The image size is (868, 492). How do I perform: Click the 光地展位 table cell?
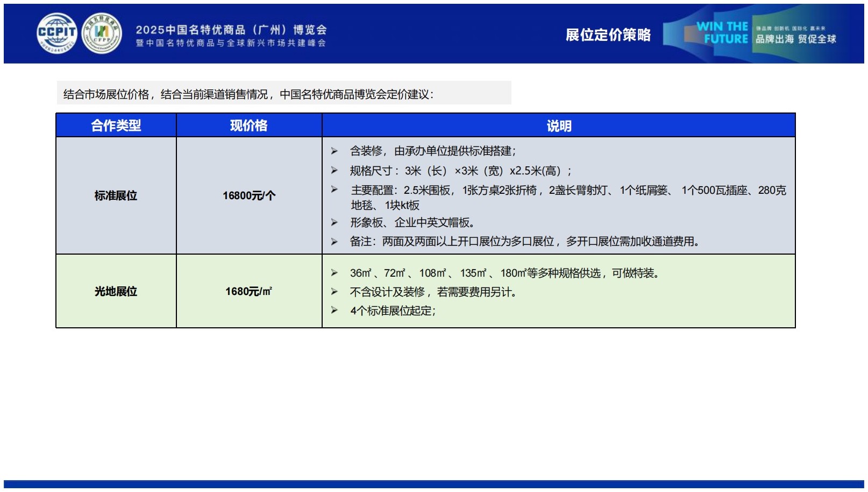pyautogui.click(x=116, y=291)
